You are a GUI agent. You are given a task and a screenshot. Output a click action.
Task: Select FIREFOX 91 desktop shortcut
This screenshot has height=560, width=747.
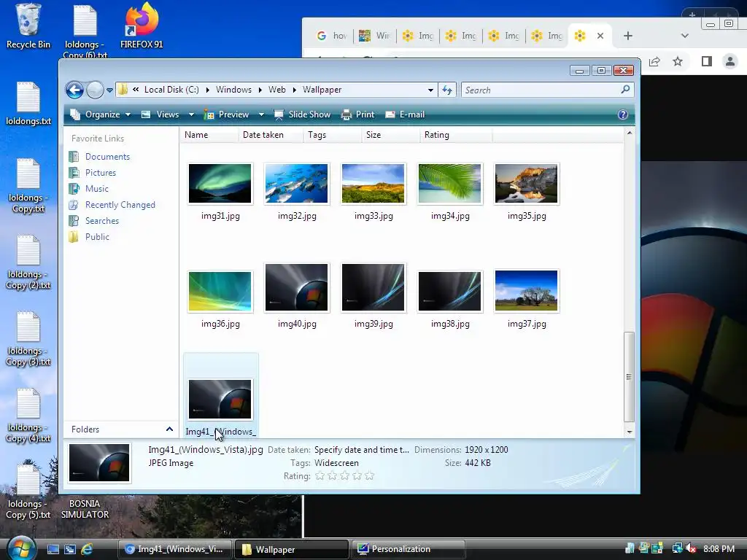tap(142, 26)
